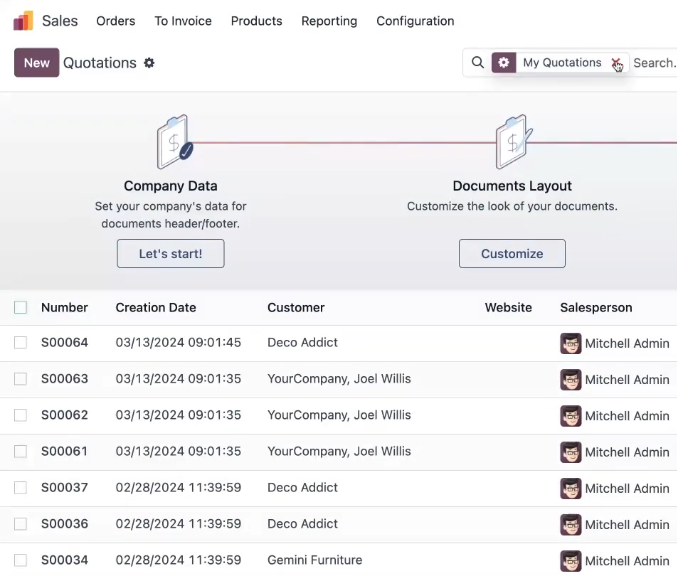Viewport: 677px width, 576px height.
Task: Click Mitchell Admin avatar on S00034 row
Action: (570, 561)
